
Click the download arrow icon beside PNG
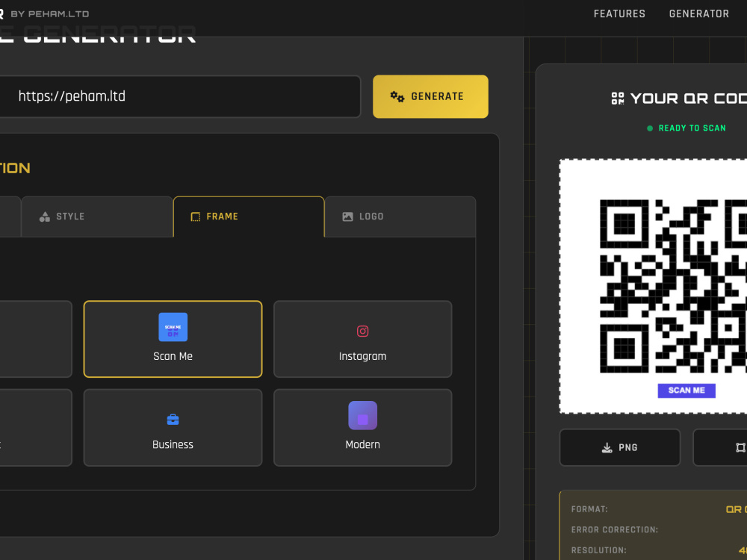coord(607,447)
